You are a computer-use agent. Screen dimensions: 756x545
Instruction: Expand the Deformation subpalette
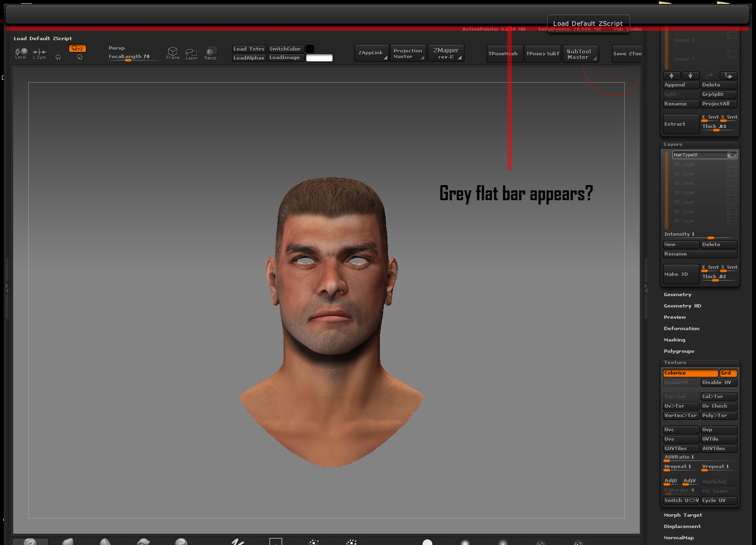coord(681,329)
